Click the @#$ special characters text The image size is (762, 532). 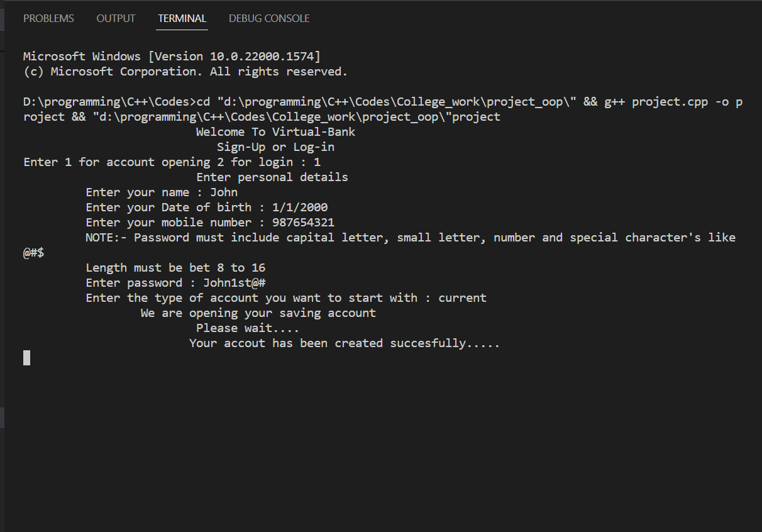pyautogui.click(x=33, y=252)
